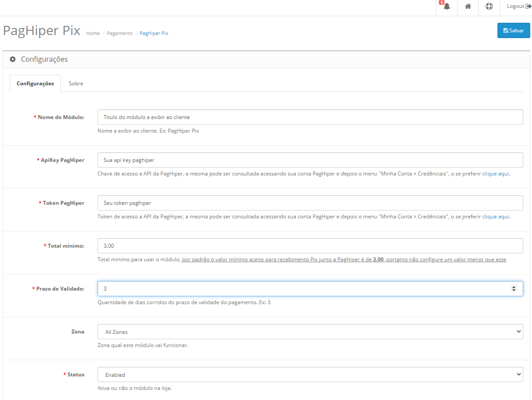Click the underlined minimum value warning text
The height and width of the screenshot is (400, 532).
(x=344, y=260)
